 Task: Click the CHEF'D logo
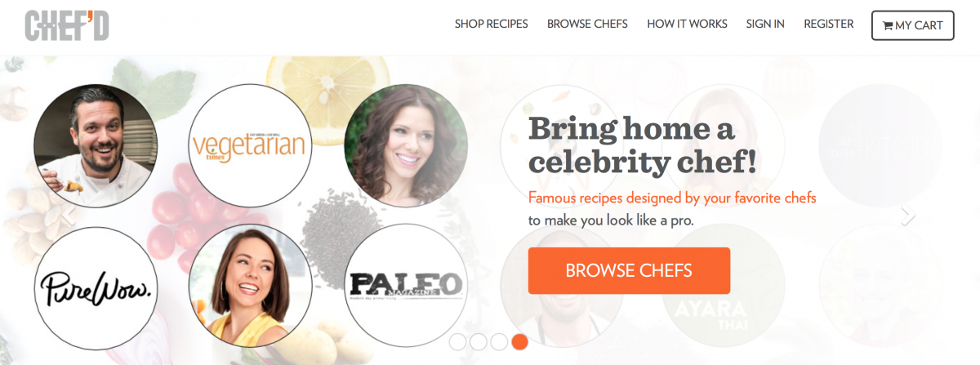point(67,25)
